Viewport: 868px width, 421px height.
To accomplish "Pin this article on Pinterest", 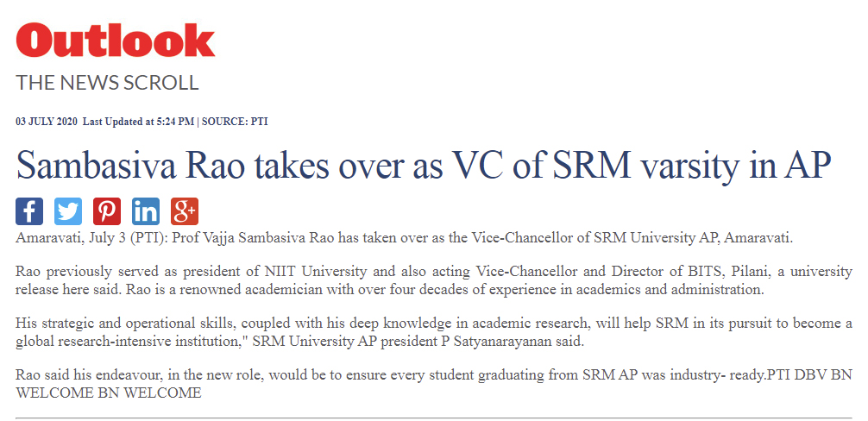I will coord(107,211).
